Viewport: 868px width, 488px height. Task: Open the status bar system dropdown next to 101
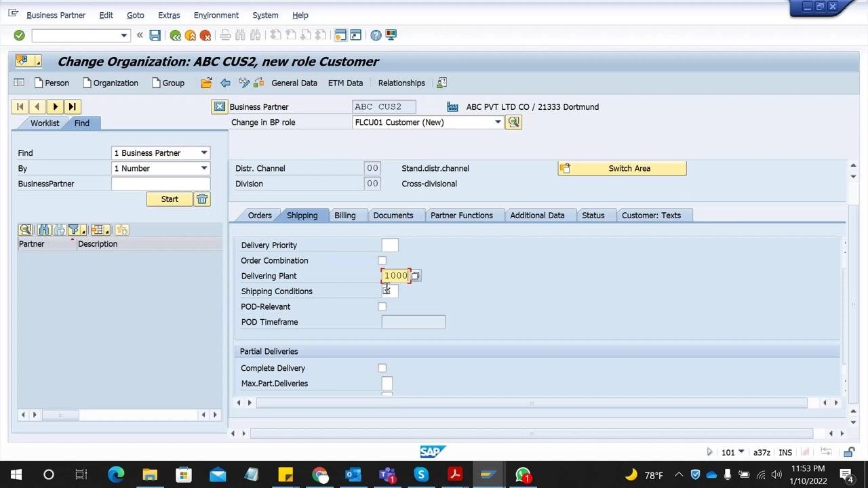pyautogui.click(x=741, y=452)
